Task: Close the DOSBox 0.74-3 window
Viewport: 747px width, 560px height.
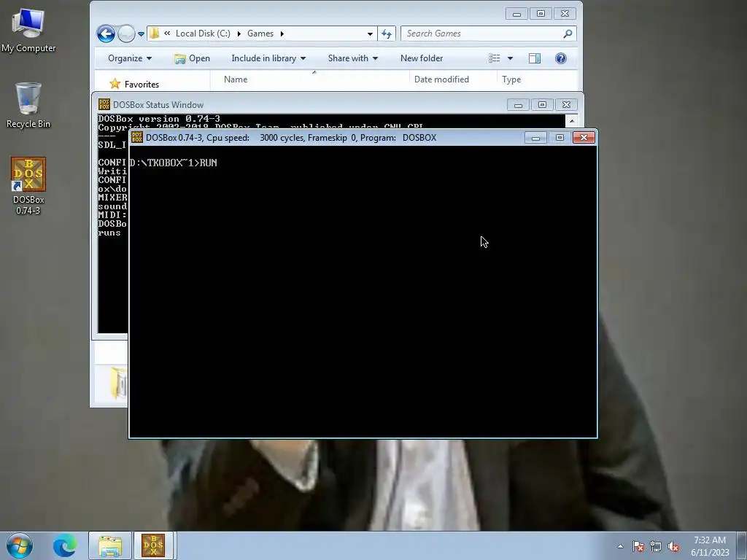Action: 584,138
